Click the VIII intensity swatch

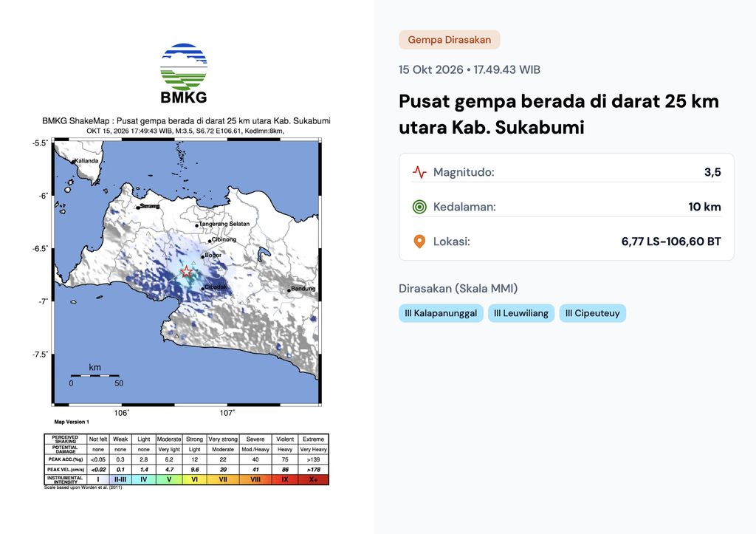point(255,479)
